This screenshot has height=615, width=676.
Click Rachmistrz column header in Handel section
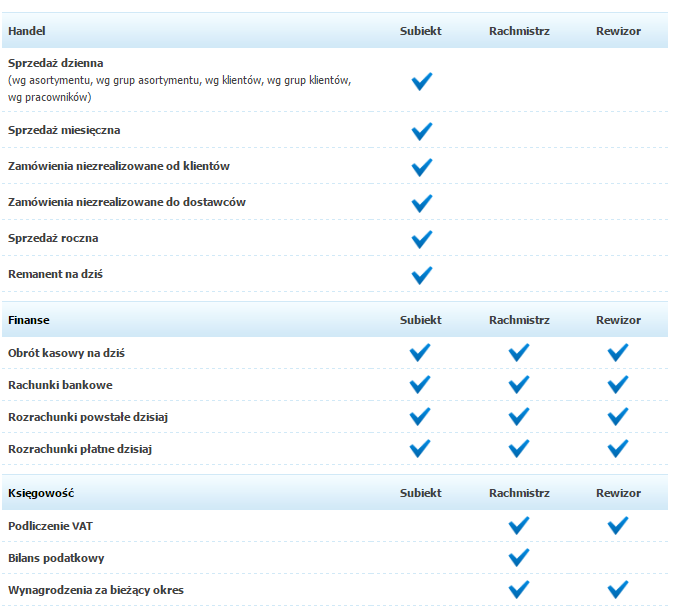519,31
